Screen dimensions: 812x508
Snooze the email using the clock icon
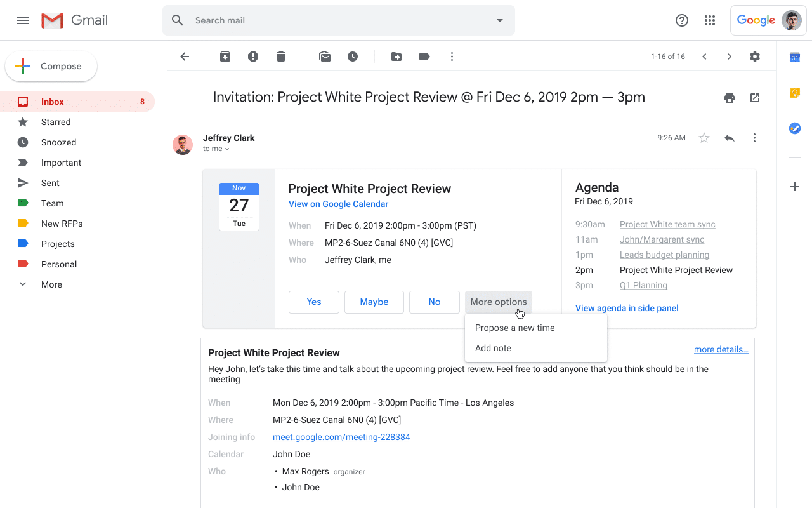[x=353, y=57]
